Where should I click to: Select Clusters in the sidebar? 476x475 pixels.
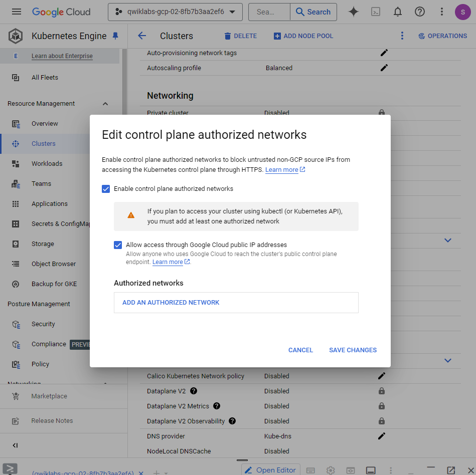pyautogui.click(x=44, y=144)
